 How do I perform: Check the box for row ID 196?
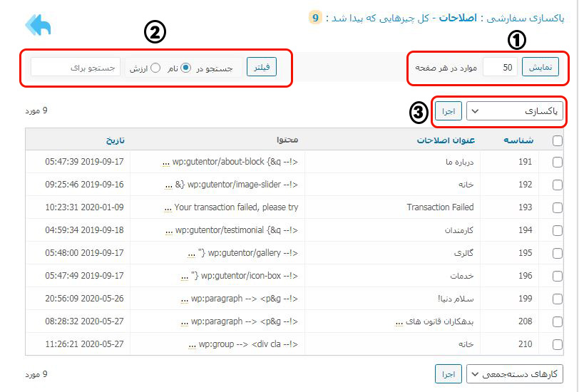click(x=557, y=276)
